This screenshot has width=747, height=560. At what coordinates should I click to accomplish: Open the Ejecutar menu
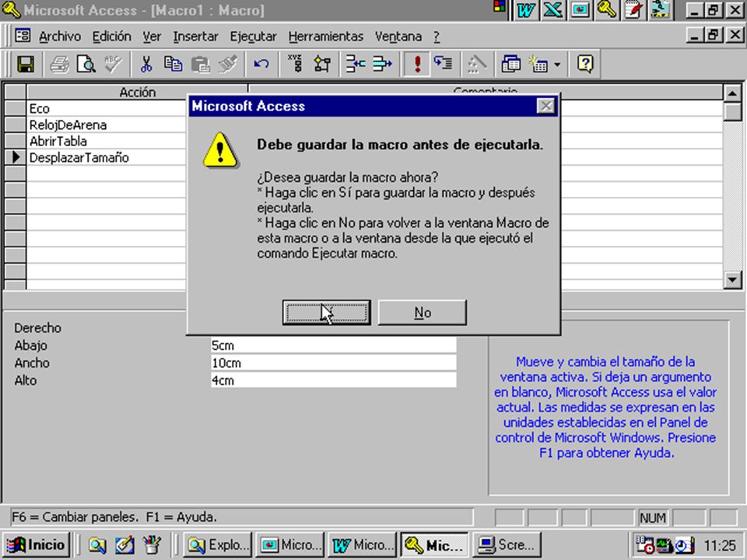(x=253, y=37)
